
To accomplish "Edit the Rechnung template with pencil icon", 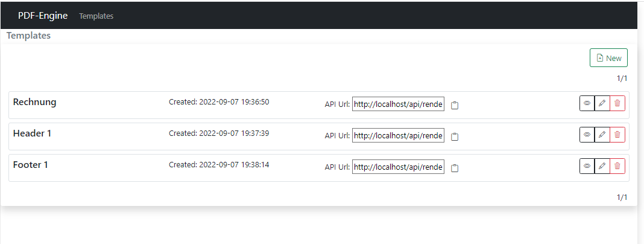I will pyautogui.click(x=602, y=103).
